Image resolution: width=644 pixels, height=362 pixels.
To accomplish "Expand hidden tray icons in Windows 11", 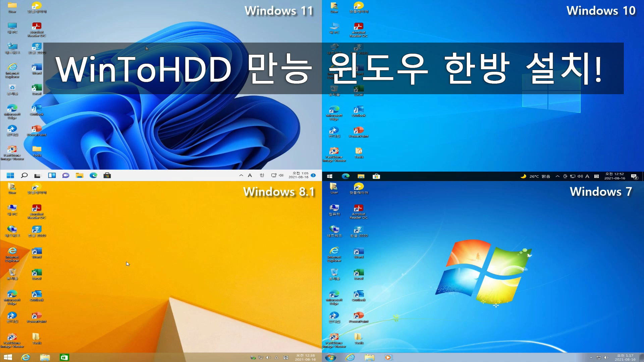I will tap(241, 175).
